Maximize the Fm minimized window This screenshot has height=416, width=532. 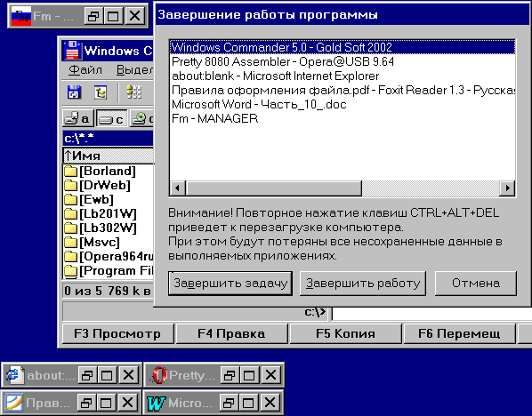tap(114, 16)
